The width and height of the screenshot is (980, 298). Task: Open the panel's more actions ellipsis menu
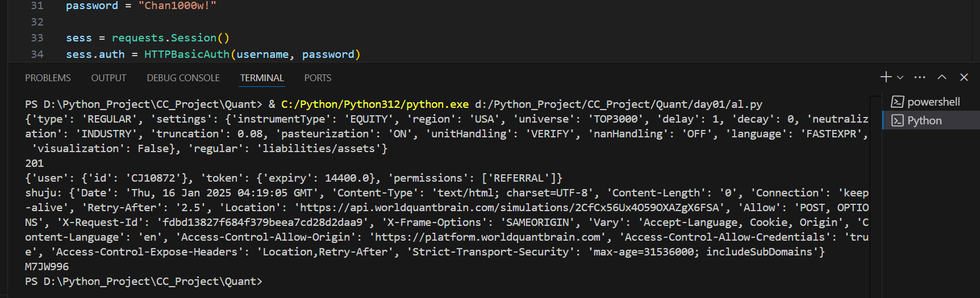[920, 77]
